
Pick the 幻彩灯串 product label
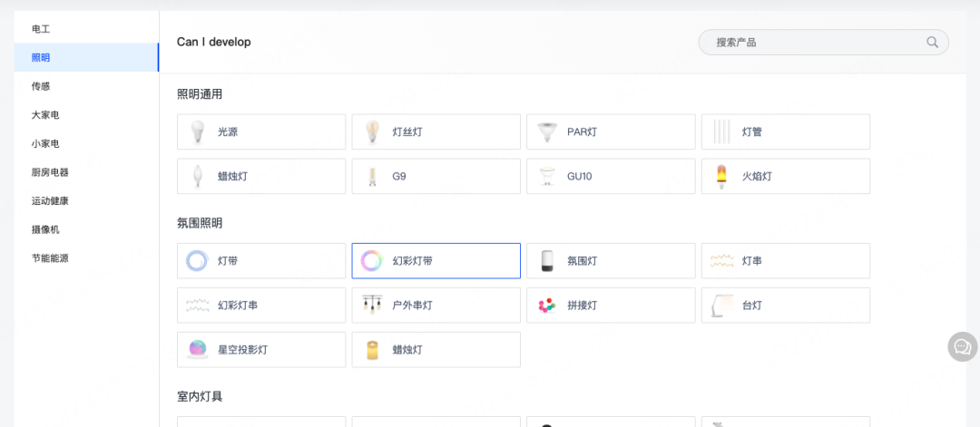[x=238, y=306]
